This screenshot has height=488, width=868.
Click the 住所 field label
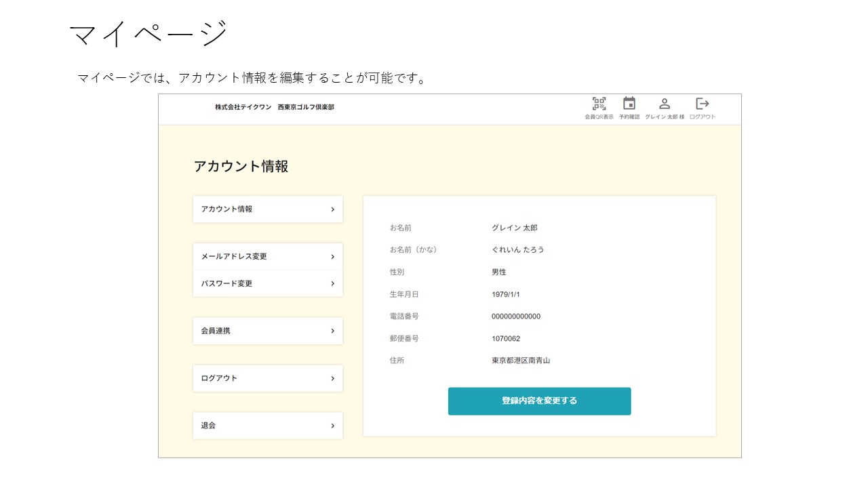[397, 361]
